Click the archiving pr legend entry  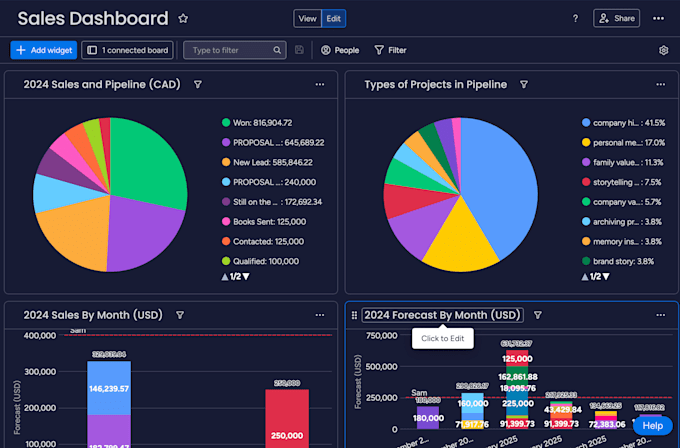click(x=622, y=222)
